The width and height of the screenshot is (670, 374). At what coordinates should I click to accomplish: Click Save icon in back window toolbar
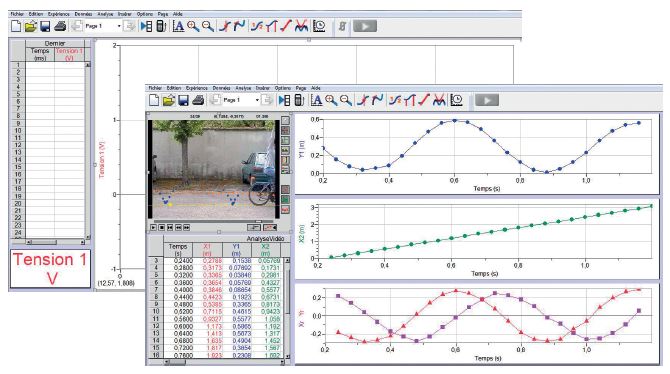click(x=45, y=27)
